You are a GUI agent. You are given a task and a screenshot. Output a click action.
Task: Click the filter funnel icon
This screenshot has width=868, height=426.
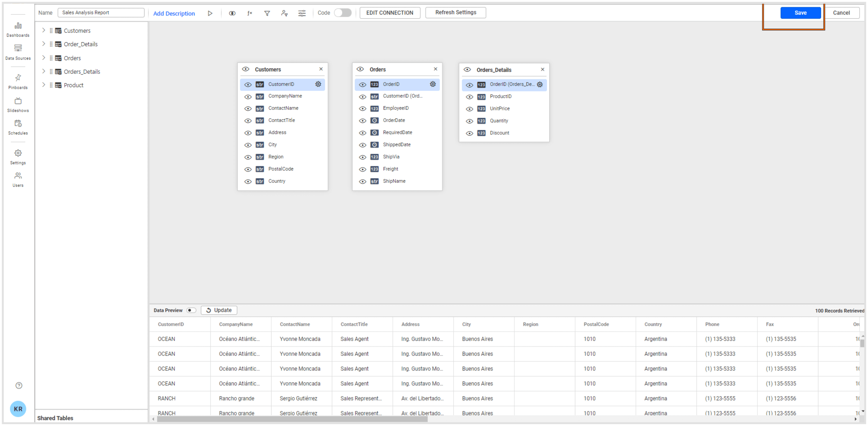267,13
